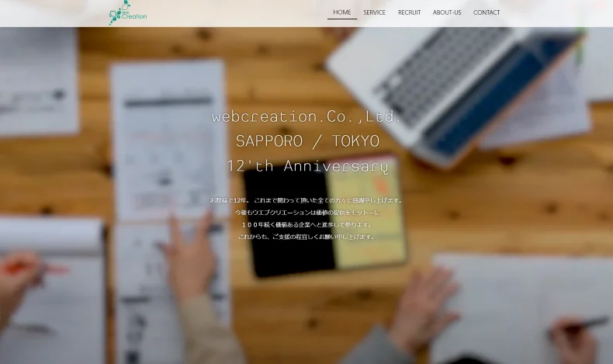Click the line mentioning 100年続く

coord(307,225)
